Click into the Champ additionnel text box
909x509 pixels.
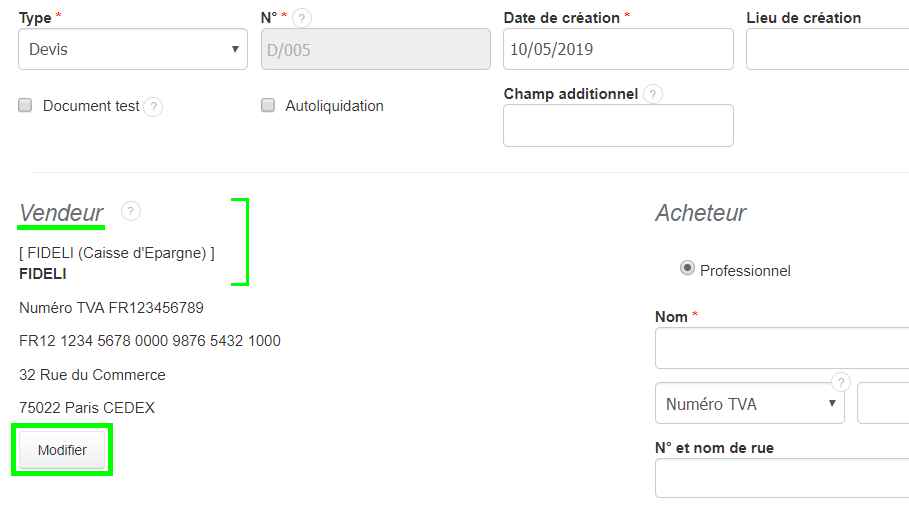[x=618, y=126]
